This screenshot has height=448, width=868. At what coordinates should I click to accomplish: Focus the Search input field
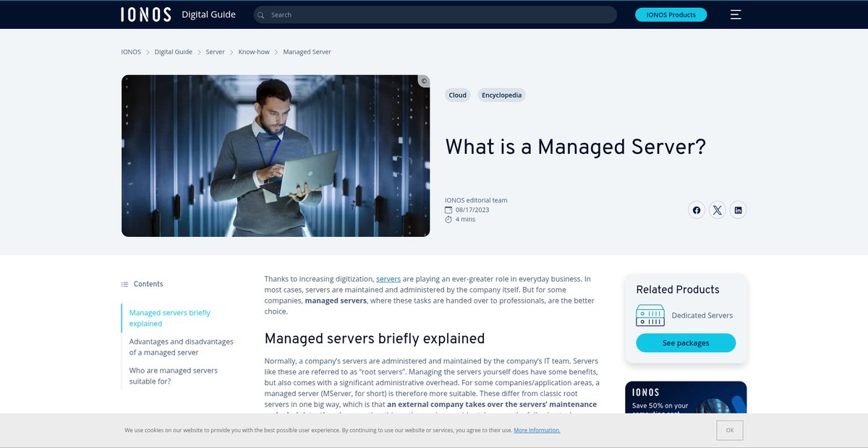435,14
